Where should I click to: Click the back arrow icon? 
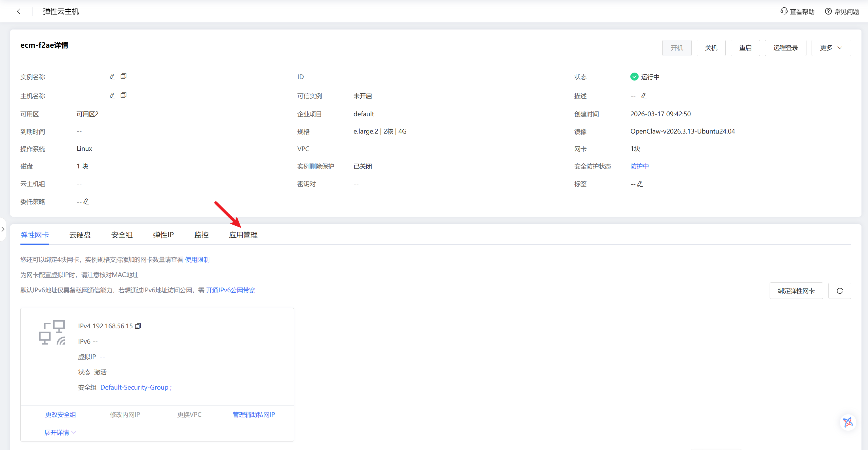(x=18, y=11)
